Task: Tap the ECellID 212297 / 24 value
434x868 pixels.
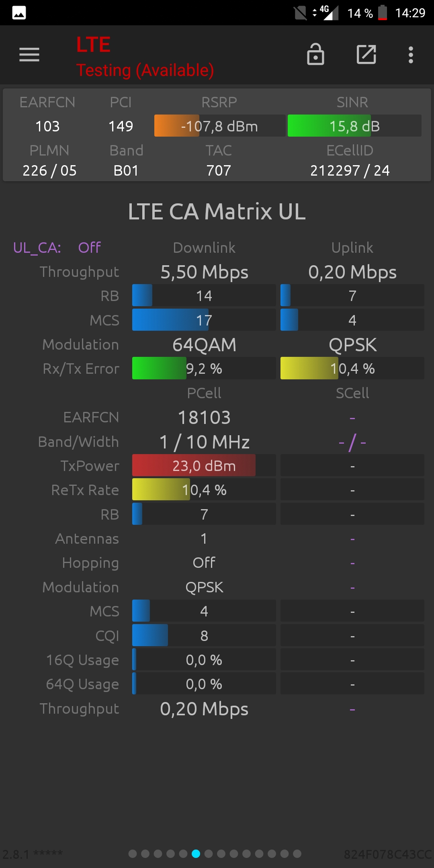Action: [x=350, y=170]
